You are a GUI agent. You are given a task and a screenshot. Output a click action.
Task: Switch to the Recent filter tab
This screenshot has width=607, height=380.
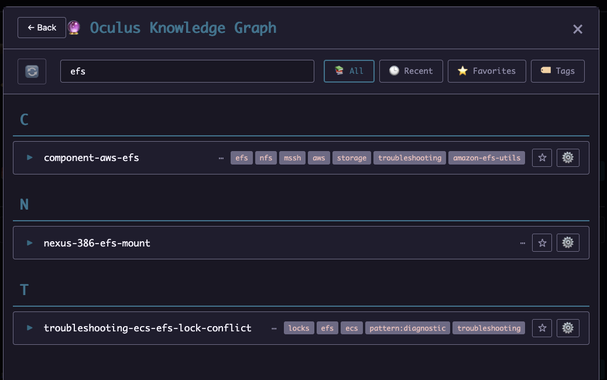click(x=411, y=71)
